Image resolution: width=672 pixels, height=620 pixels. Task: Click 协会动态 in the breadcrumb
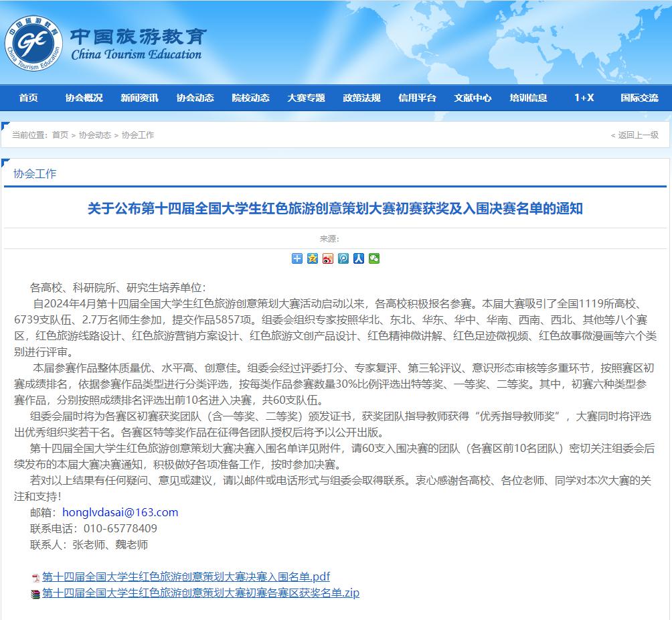(95, 135)
